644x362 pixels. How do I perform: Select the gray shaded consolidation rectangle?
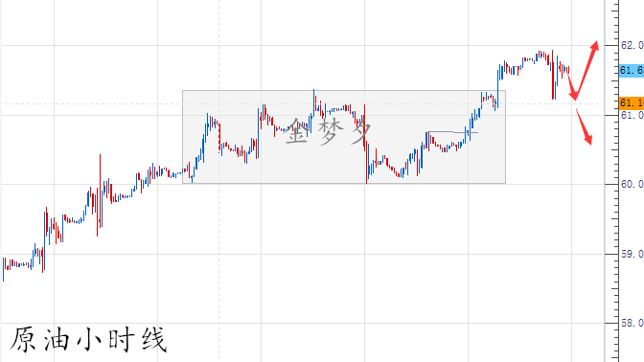click(x=344, y=137)
